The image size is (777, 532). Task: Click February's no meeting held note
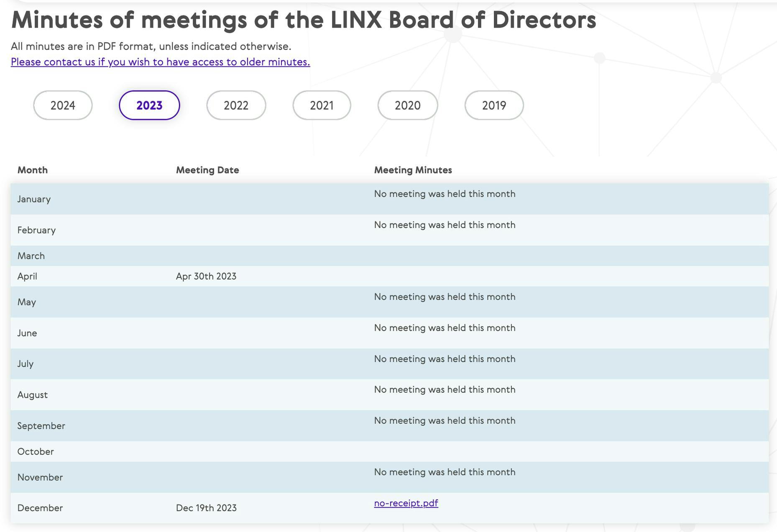(445, 225)
